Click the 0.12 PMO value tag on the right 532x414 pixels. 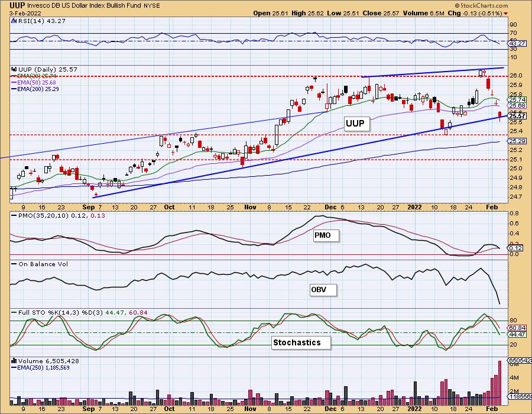click(514, 248)
